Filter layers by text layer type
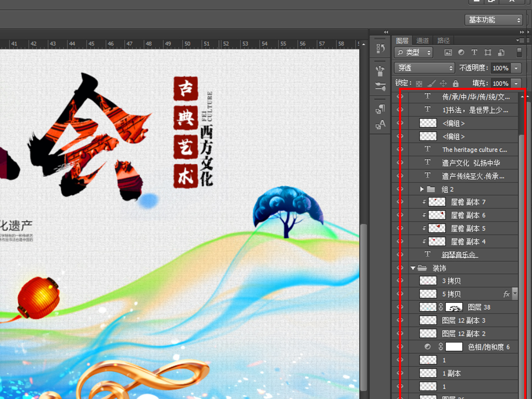 (474, 52)
